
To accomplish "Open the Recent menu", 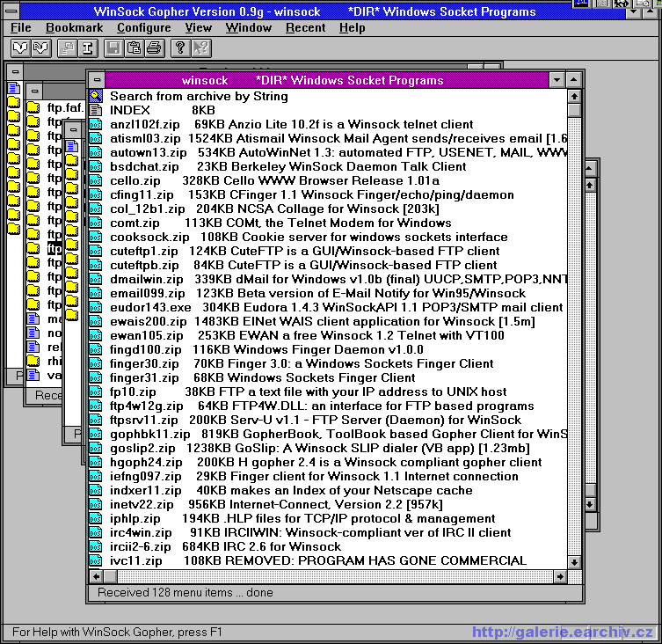I will coord(305,28).
